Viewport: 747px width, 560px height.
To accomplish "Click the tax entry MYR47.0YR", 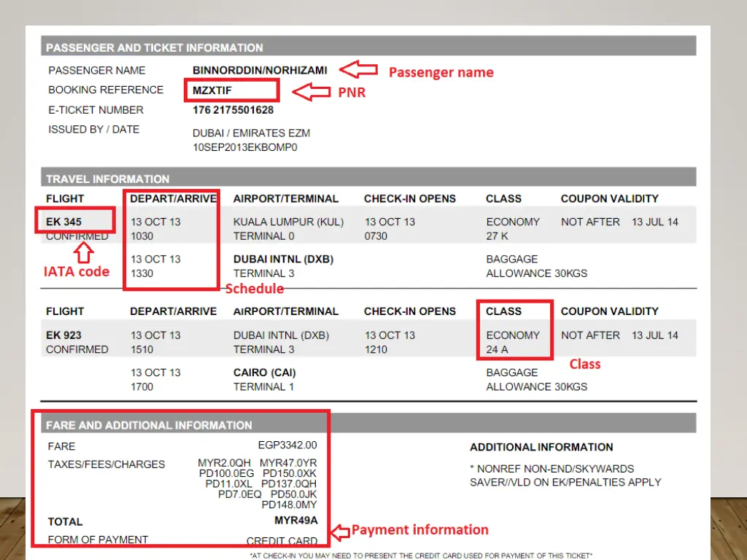I will click(288, 463).
